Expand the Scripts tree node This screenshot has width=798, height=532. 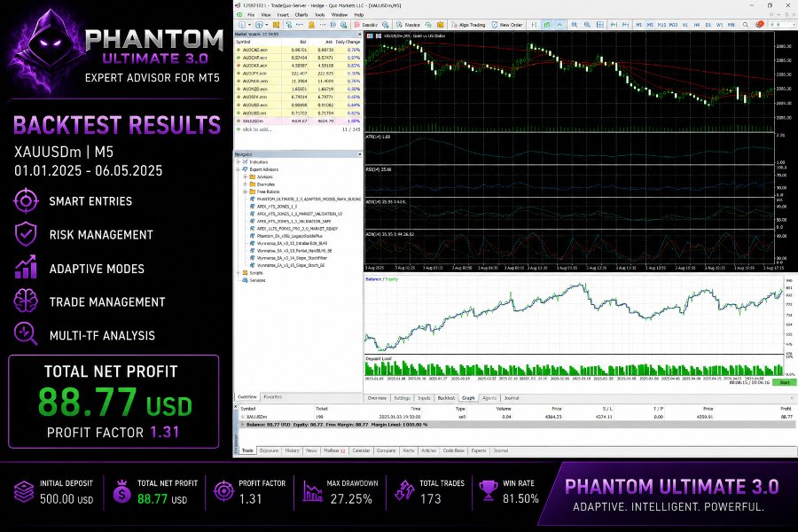click(x=238, y=273)
